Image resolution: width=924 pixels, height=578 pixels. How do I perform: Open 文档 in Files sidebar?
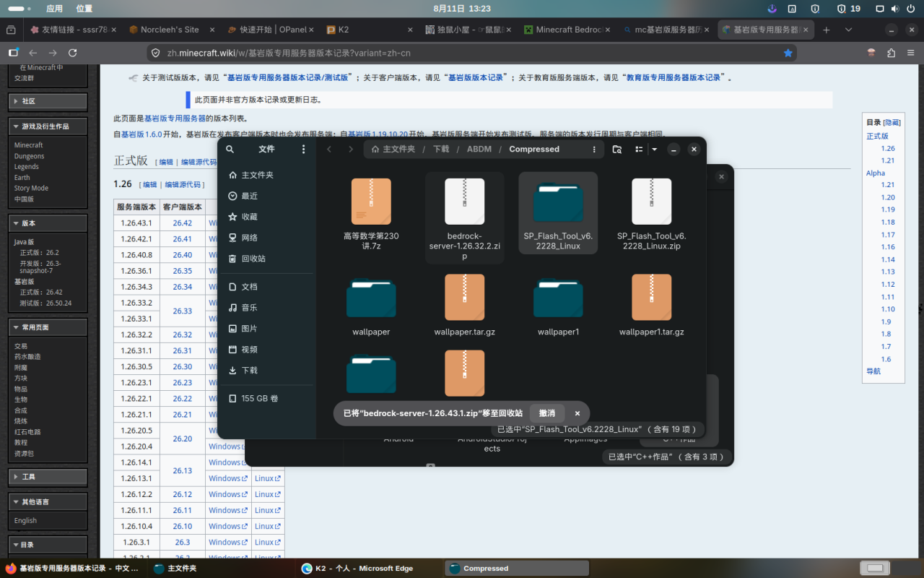tap(267, 287)
